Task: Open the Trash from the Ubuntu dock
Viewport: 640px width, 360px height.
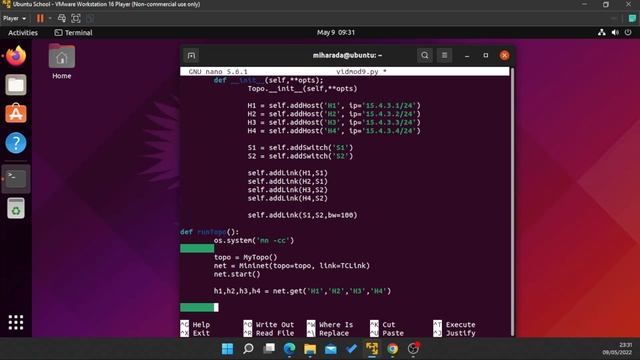Action: coord(16,208)
